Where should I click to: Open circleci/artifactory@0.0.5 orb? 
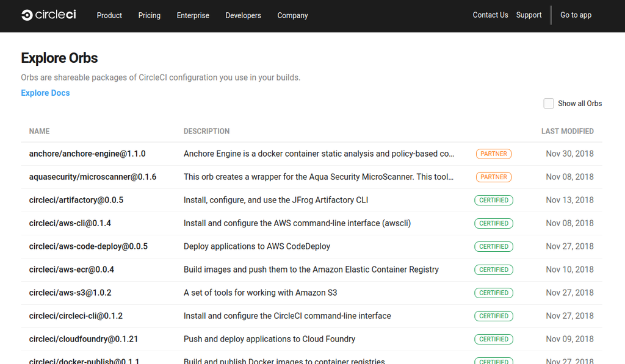point(76,200)
